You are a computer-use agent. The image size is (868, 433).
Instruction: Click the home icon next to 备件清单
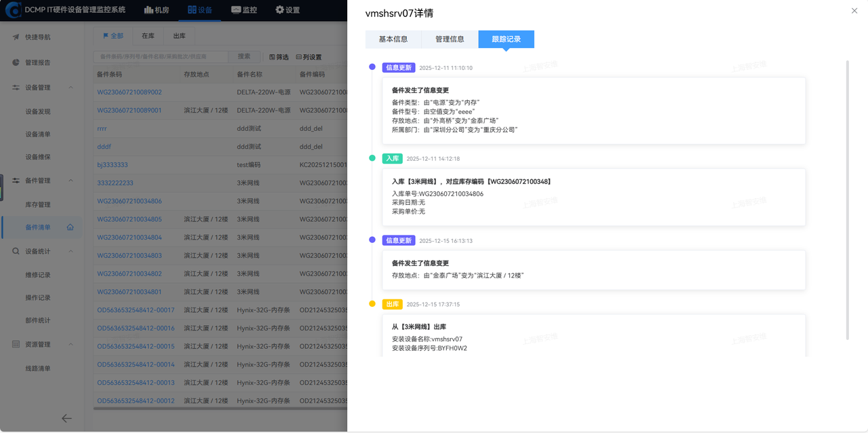point(70,227)
